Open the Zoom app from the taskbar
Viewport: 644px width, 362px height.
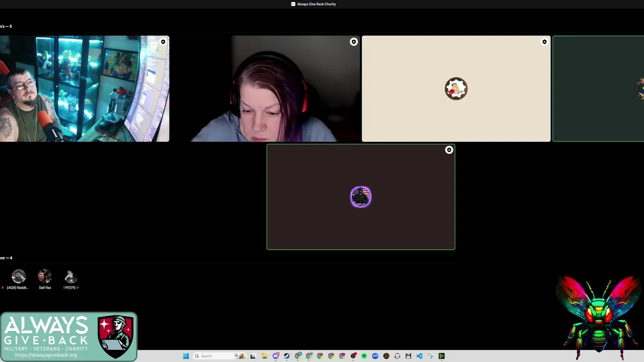375,356
